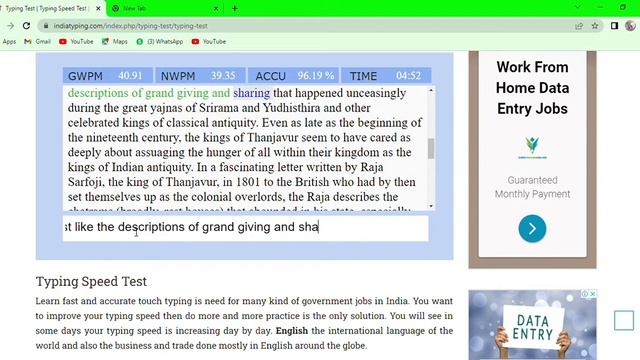The width and height of the screenshot is (640, 360).
Task: Click the Typing Speed Test heading
Action: [x=91, y=281]
